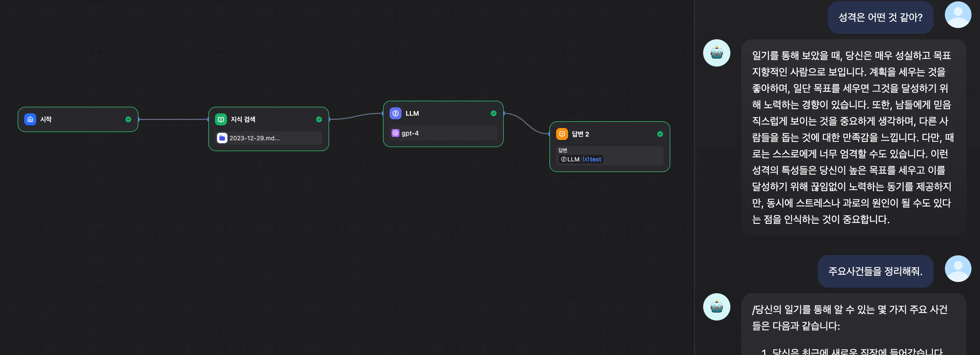Select the 시작 node label
Image resolution: width=980 pixels, height=355 pixels.
46,119
